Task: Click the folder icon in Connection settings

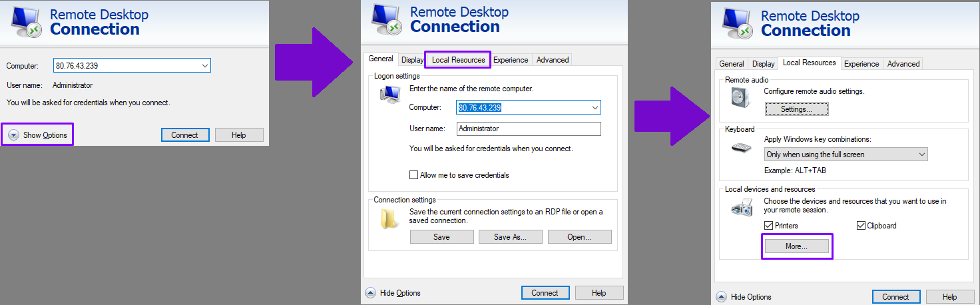Action: point(389,219)
